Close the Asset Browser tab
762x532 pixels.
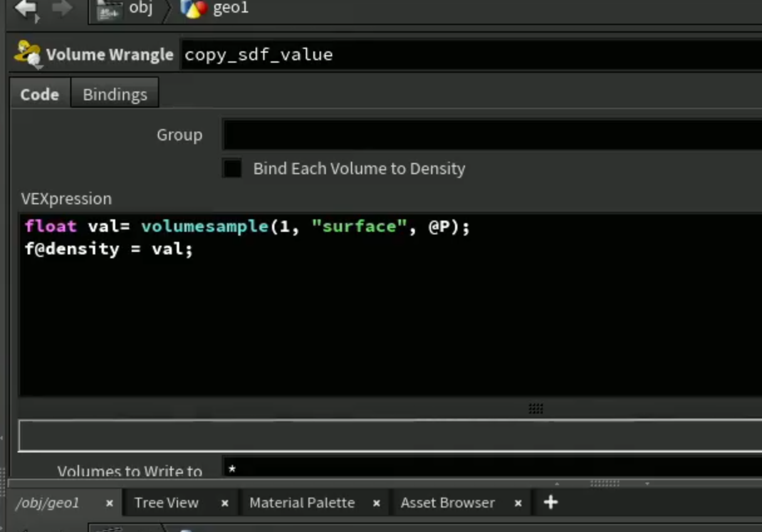tap(518, 503)
